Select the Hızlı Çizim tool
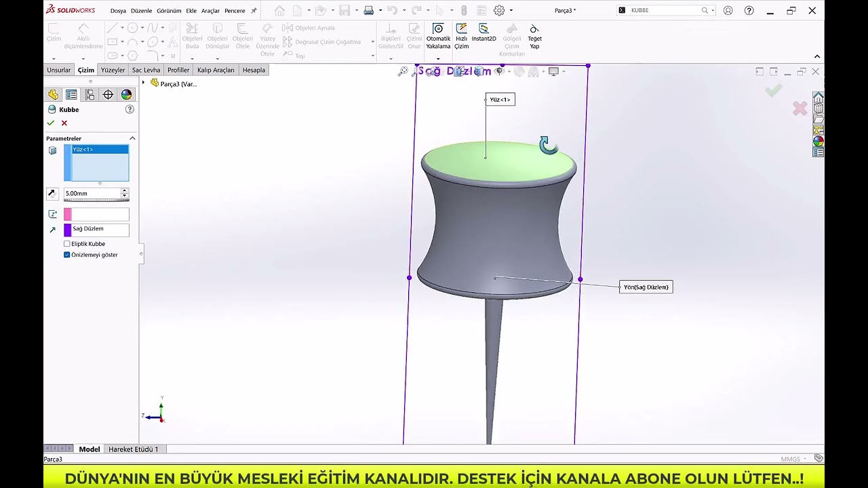This screenshot has height=488, width=868. pyautogui.click(x=461, y=37)
